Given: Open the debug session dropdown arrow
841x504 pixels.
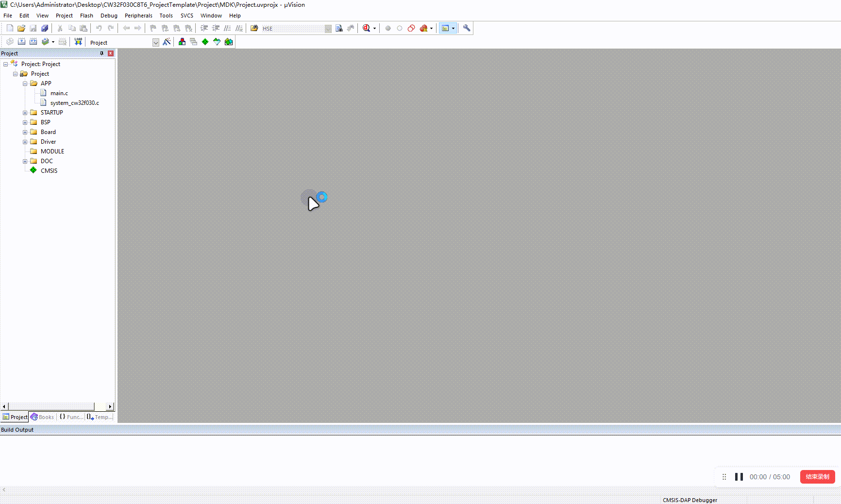Looking at the screenshot, I should [374, 28].
